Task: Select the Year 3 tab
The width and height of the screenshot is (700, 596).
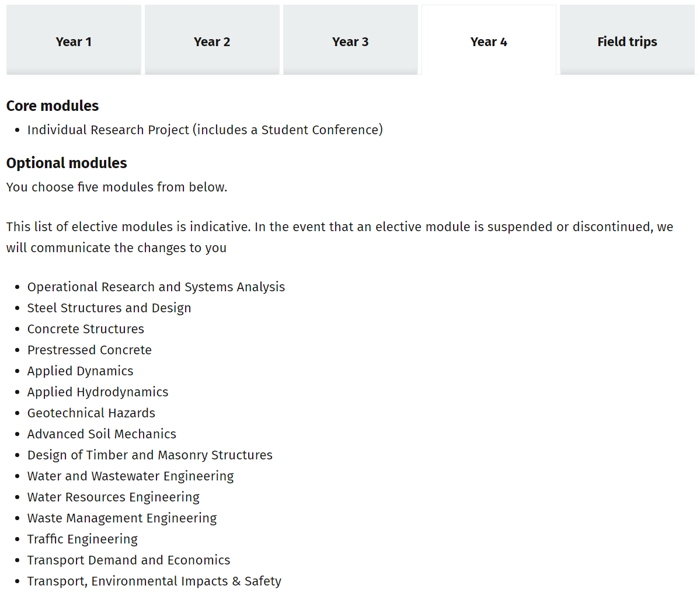Action: pos(350,41)
